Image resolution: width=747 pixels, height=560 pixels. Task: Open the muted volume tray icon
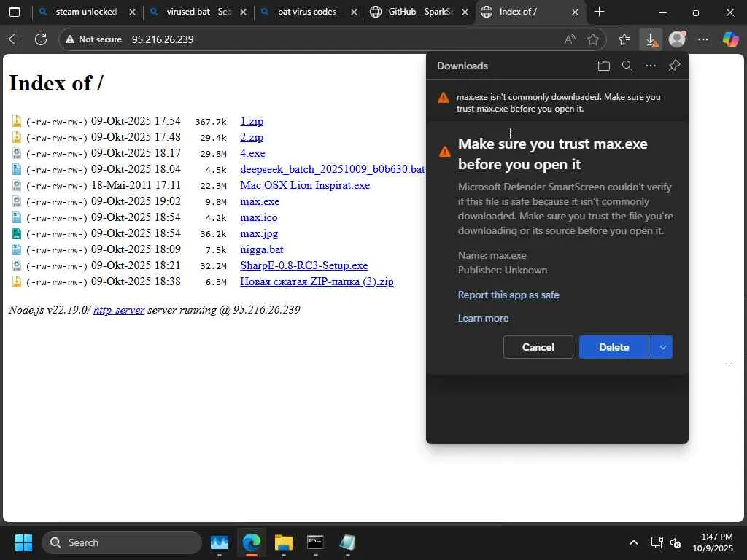(676, 542)
